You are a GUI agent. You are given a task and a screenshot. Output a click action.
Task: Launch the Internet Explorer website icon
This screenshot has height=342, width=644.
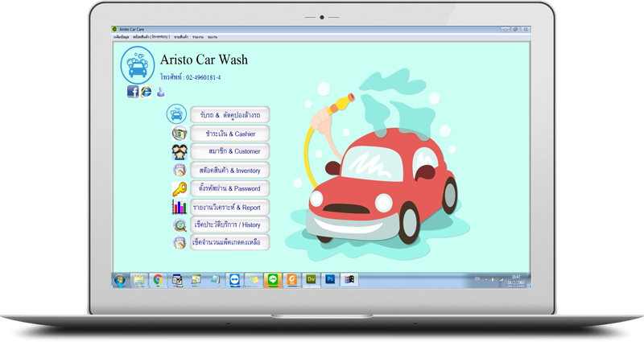coord(147,91)
